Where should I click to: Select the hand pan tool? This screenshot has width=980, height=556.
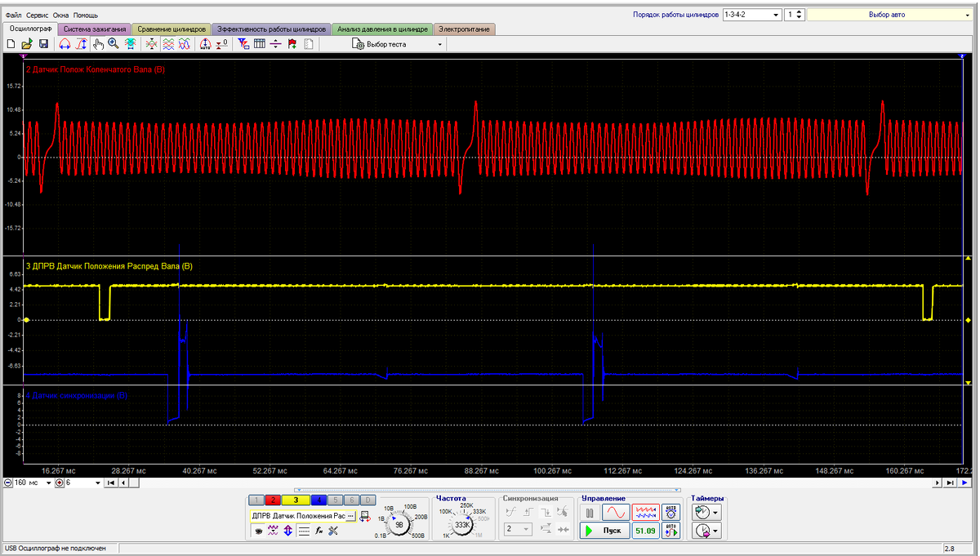click(x=98, y=44)
